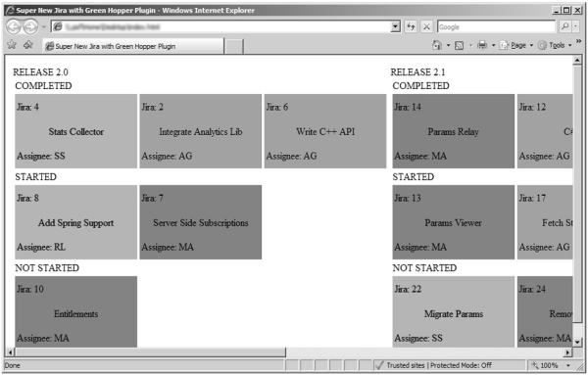588x375 pixels.
Task: Select the Super New Jira browser tab
Action: [x=133, y=46]
